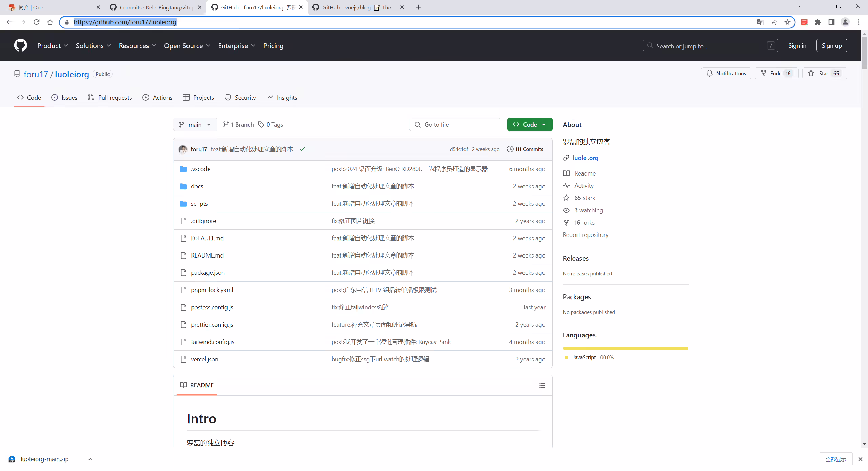
Task: Click the 1 Branch link
Action: pyautogui.click(x=238, y=124)
